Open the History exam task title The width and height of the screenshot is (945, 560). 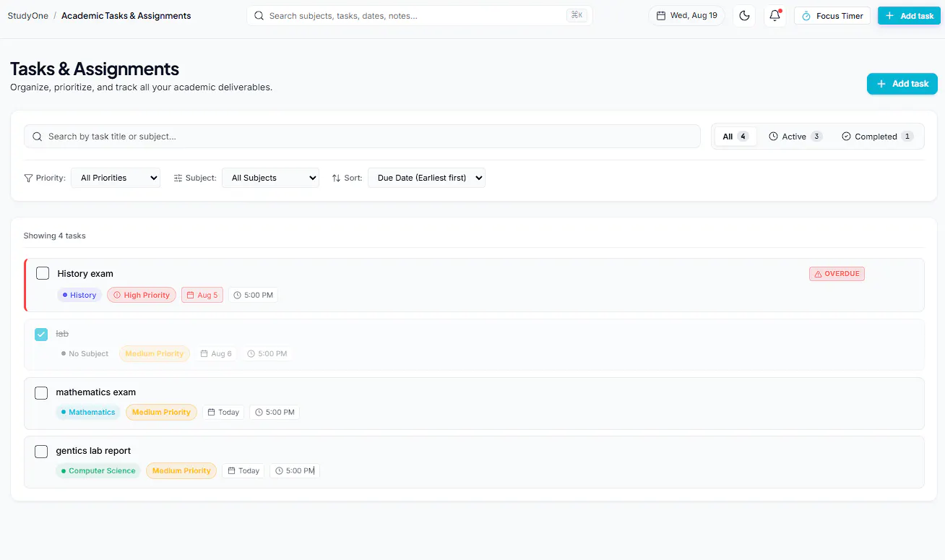(x=85, y=274)
